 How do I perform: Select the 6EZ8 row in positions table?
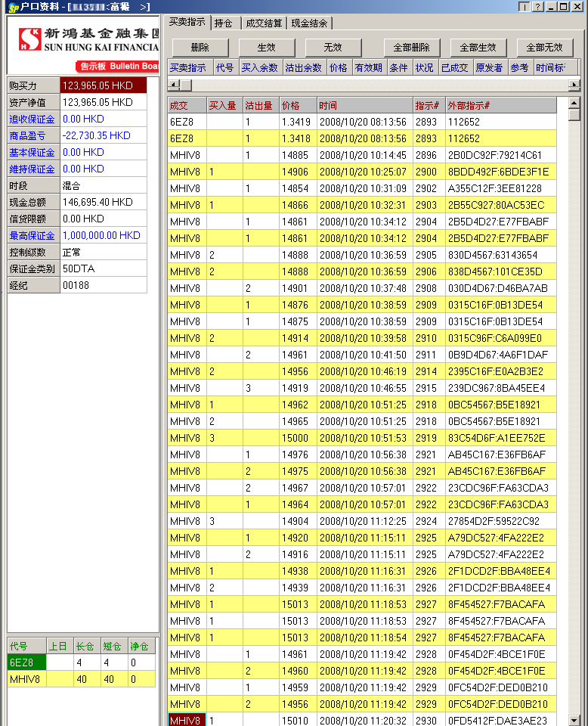pos(82,662)
